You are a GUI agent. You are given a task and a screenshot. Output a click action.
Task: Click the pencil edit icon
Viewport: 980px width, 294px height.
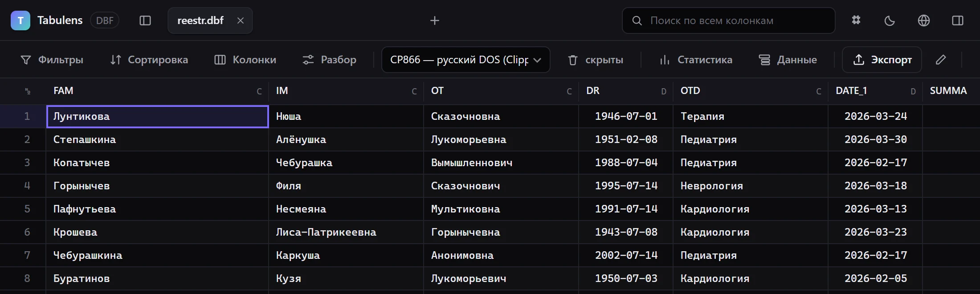pyautogui.click(x=941, y=60)
